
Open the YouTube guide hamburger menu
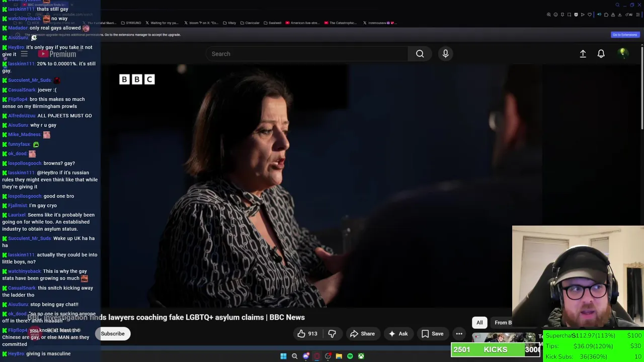24,54
